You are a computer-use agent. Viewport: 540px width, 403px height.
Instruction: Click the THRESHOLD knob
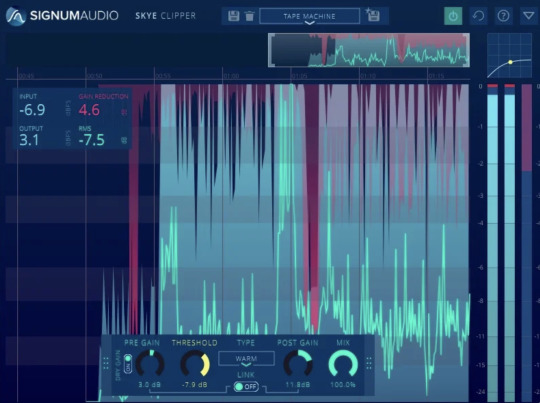coord(195,363)
